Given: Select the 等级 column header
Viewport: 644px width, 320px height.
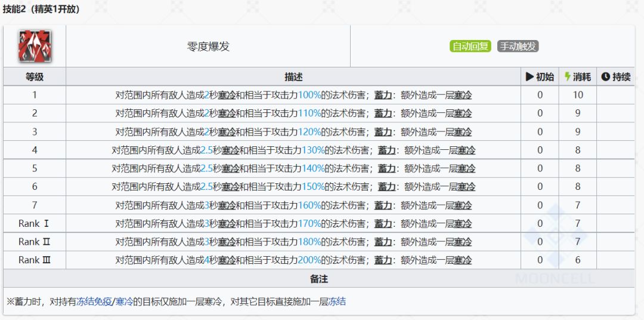Looking at the screenshot, I should click(x=35, y=76).
